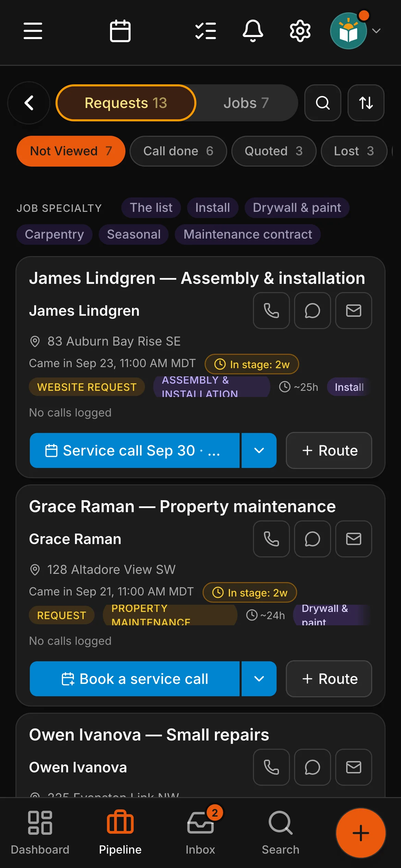Go to Dashboard in bottom navigation
This screenshot has width=401, height=868.
point(40,833)
